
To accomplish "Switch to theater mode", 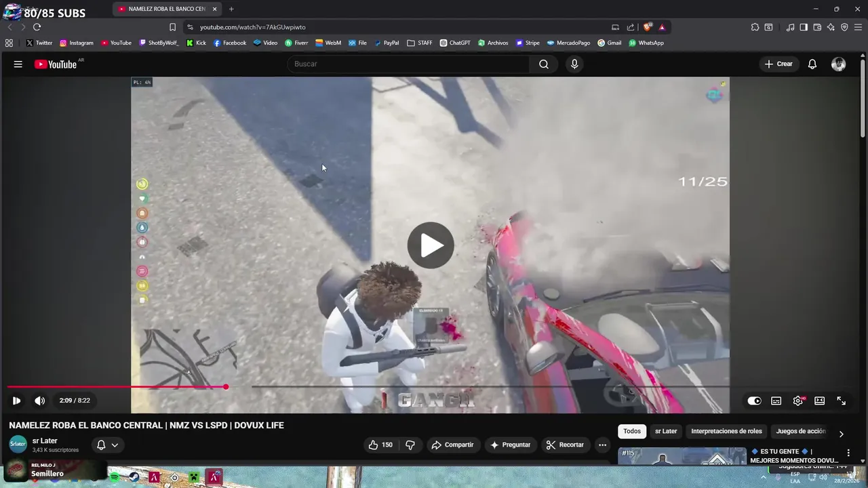I will tap(820, 401).
